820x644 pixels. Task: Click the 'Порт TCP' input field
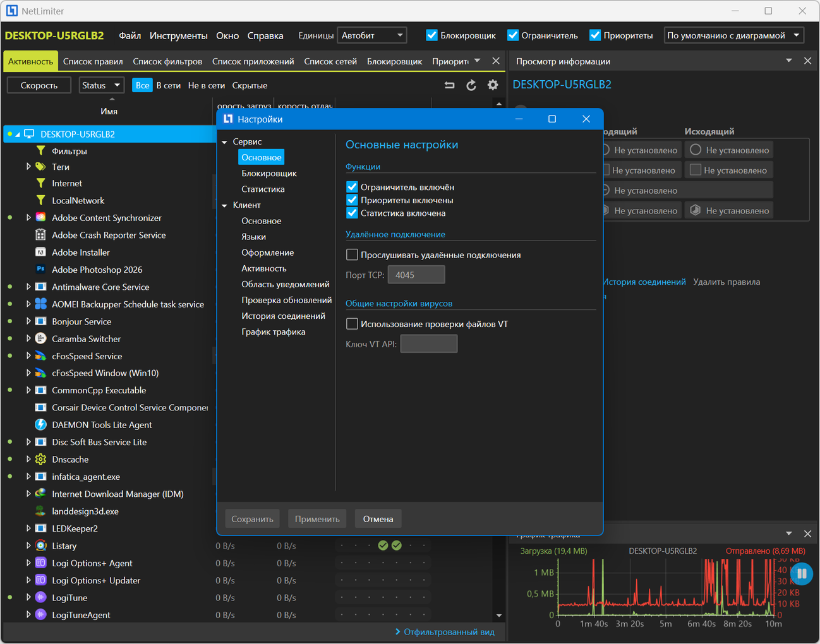tap(416, 275)
